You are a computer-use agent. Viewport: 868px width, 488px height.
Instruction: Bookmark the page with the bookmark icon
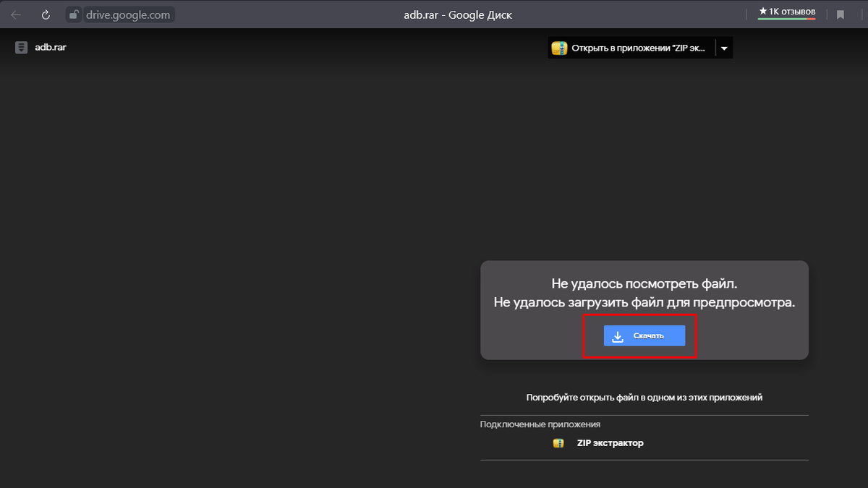click(x=841, y=14)
